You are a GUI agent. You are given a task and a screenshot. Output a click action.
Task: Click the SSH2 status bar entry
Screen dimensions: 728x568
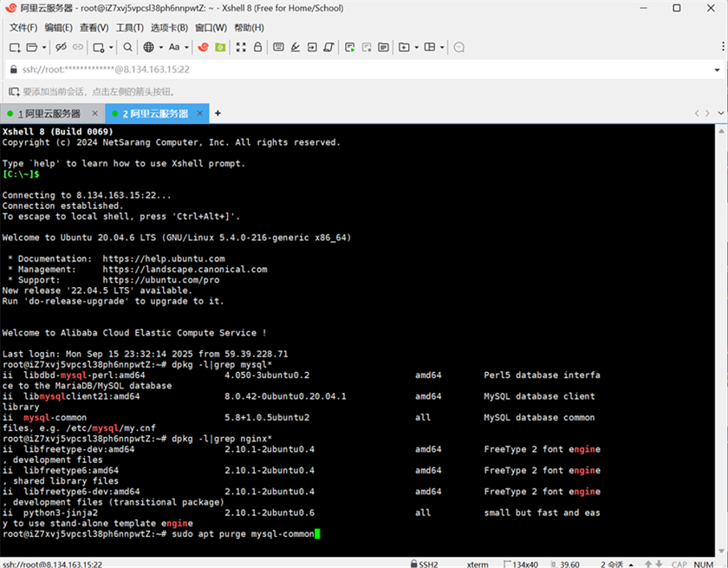[x=425, y=565]
